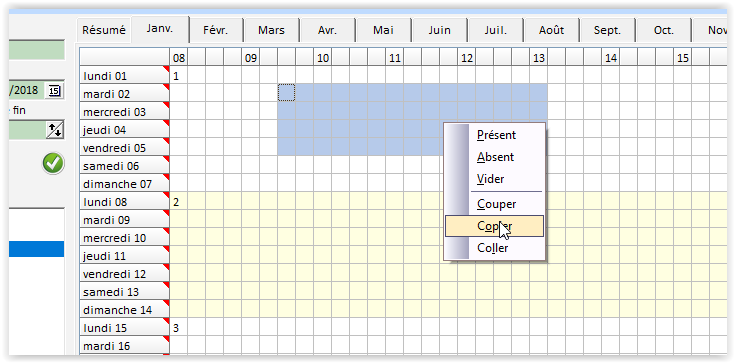Select the dotted focused cell on mardi 02
Image resolution: width=735 pixels, height=363 pixels.
(286, 93)
